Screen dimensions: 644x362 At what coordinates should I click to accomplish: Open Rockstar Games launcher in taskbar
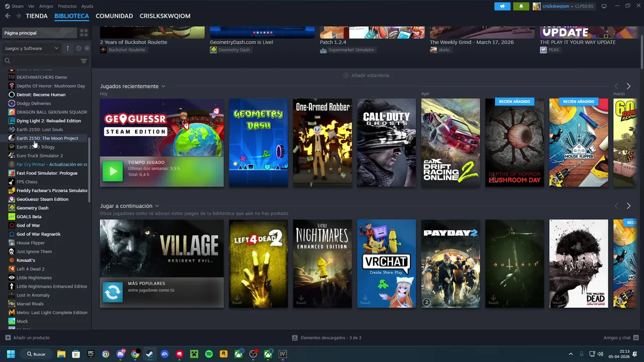(x=223, y=354)
